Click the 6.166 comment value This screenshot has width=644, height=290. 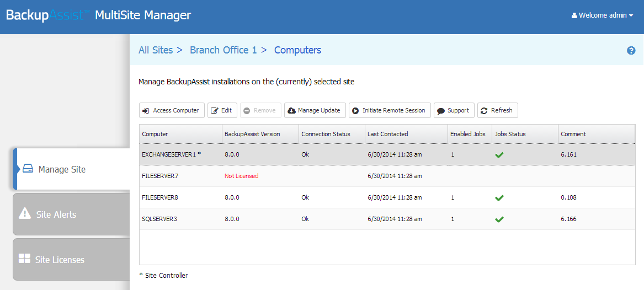coord(568,219)
